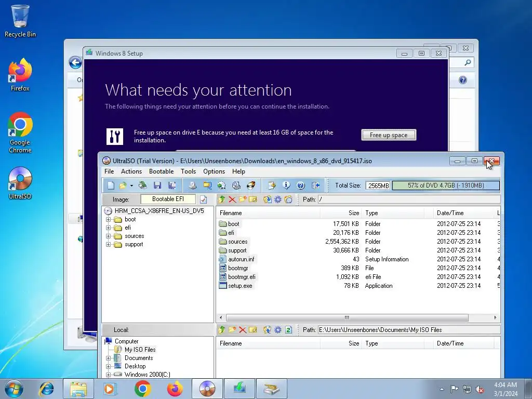Open the Options menu
Viewport: 532px width, 399px height.
(x=214, y=171)
